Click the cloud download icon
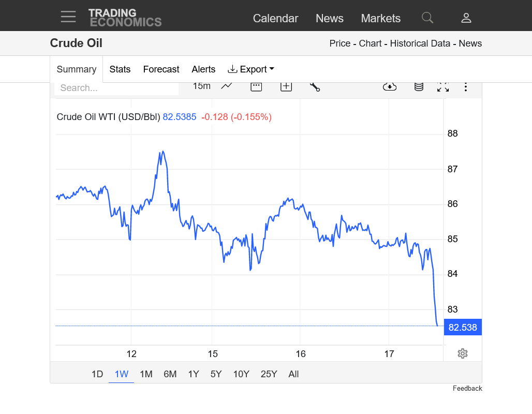The height and width of the screenshot is (414, 532). click(389, 86)
